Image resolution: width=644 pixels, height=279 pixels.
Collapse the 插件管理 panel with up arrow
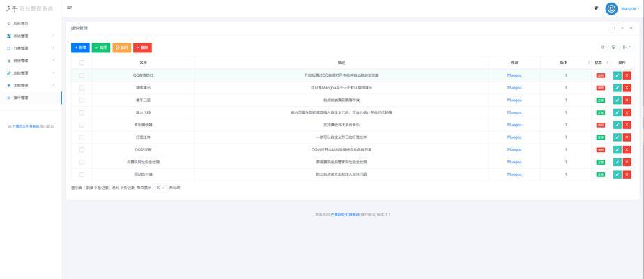[622, 28]
